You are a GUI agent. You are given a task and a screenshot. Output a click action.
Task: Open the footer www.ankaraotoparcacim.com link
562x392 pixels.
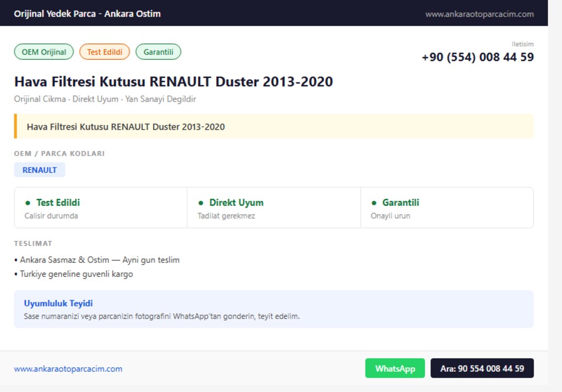[x=68, y=369]
